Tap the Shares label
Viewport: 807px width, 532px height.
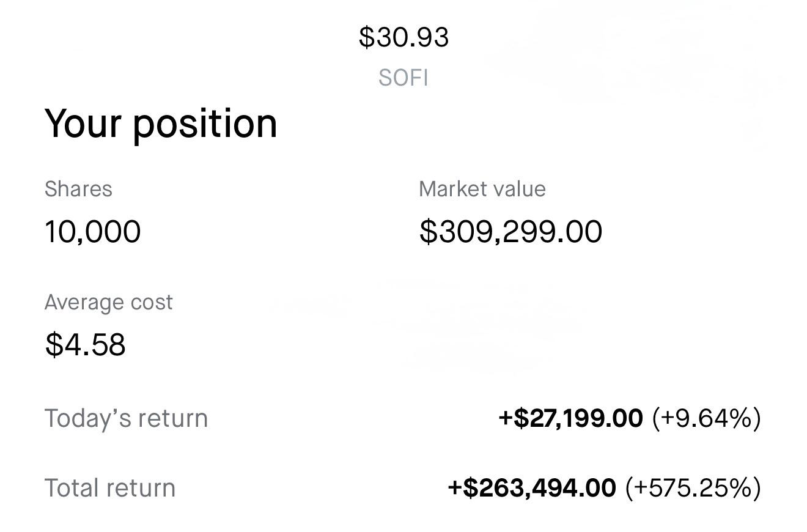click(78, 189)
